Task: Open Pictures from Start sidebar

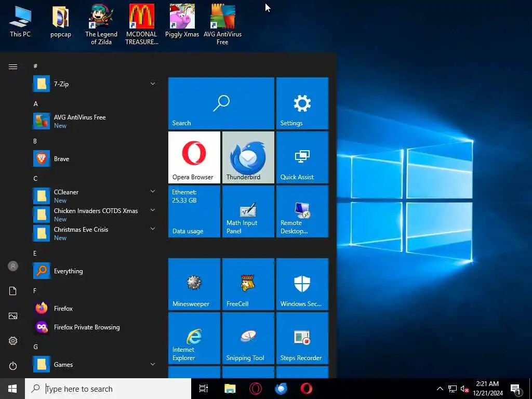Action: point(13,316)
